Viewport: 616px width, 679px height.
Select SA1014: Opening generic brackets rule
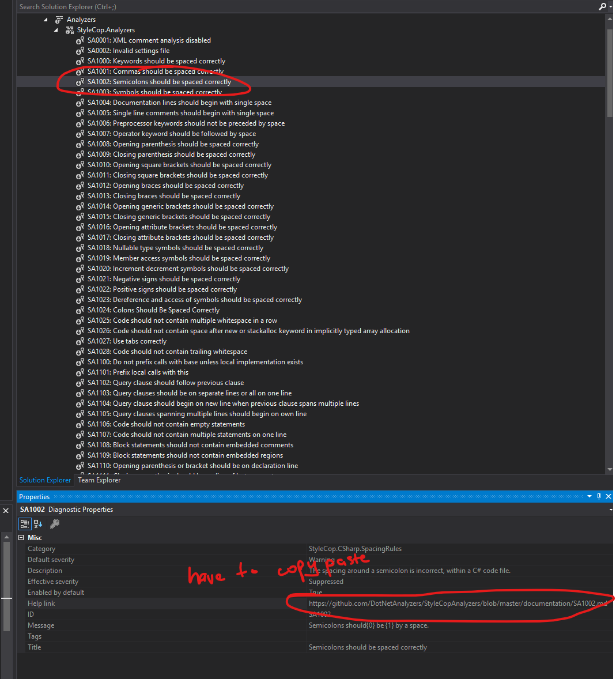click(x=180, y=206)
